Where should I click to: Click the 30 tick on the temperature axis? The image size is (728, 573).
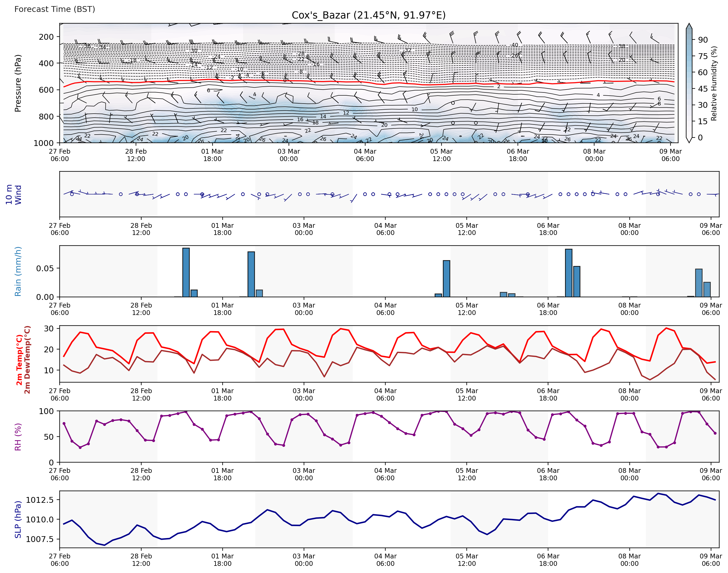pos(49,328)
